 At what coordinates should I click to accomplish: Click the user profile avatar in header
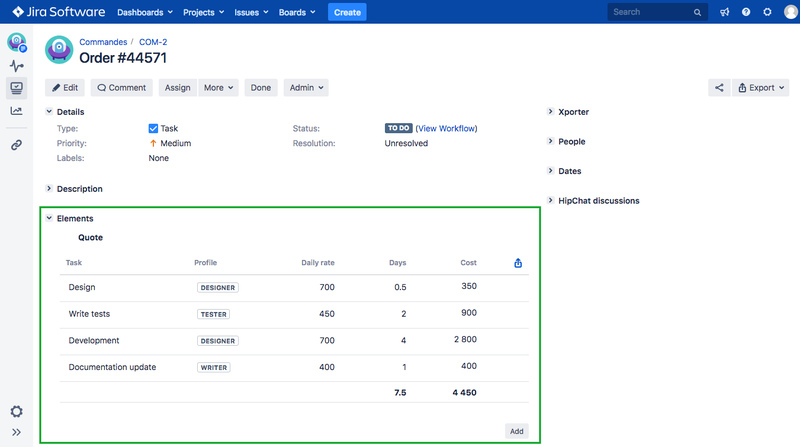[x=789, y=12]
